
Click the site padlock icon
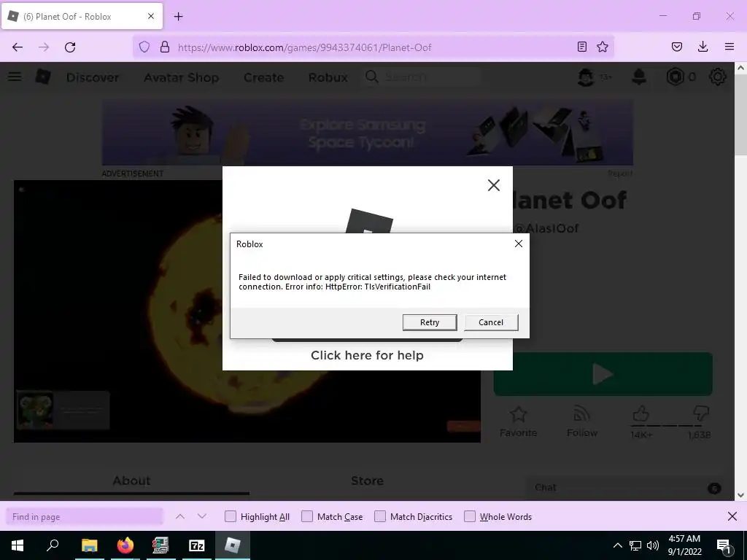tap(165, 47)
